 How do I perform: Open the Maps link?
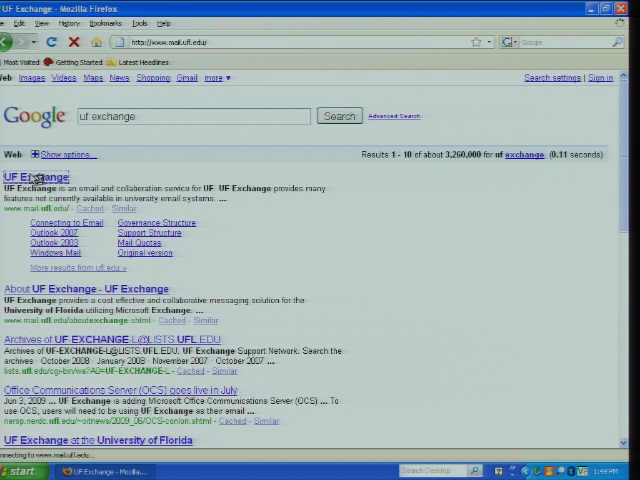(x=93, y=78)
